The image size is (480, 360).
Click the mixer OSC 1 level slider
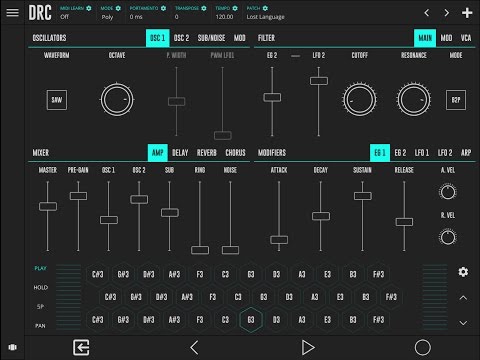point(109,220)
